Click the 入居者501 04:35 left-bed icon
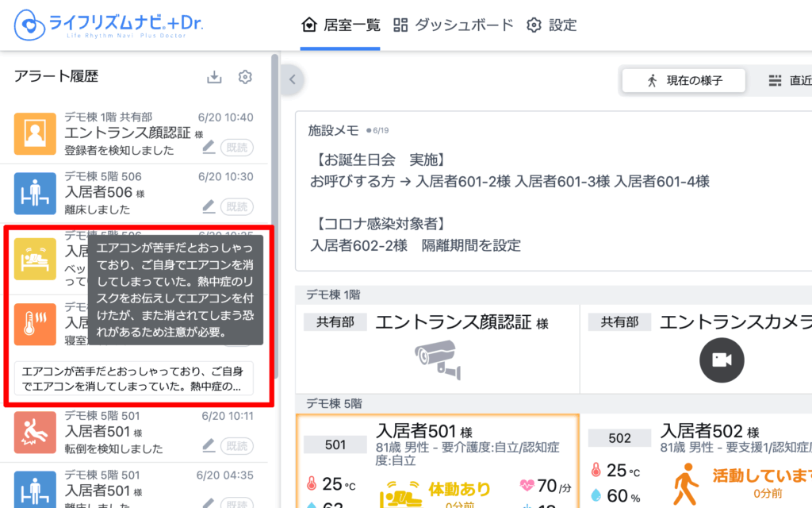The image size is (812, 508). pos(35,489)
